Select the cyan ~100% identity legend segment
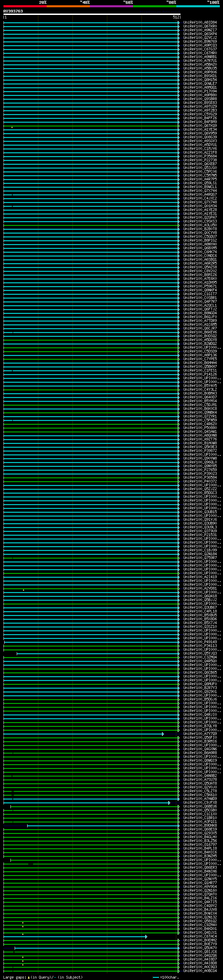The image size is (223, 980). pos(198,6)
